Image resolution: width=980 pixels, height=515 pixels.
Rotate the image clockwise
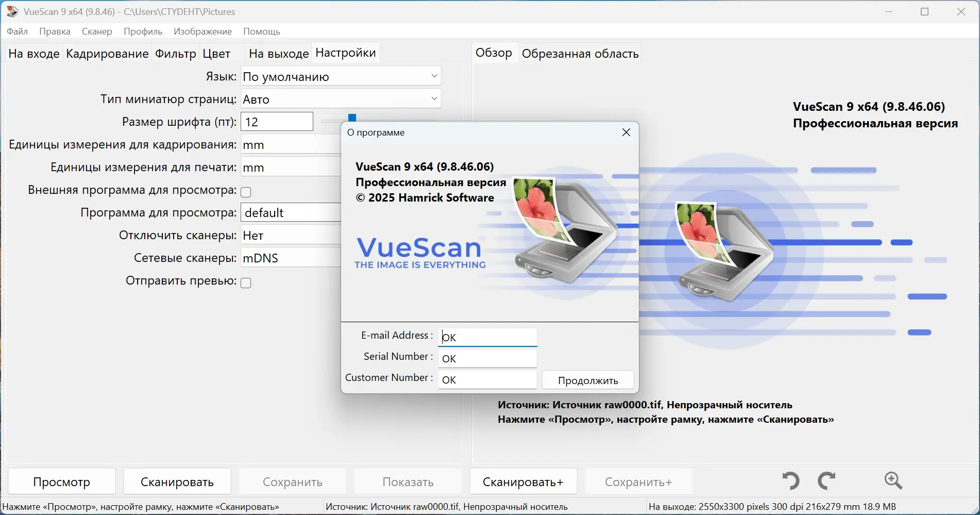coord(826,481)
